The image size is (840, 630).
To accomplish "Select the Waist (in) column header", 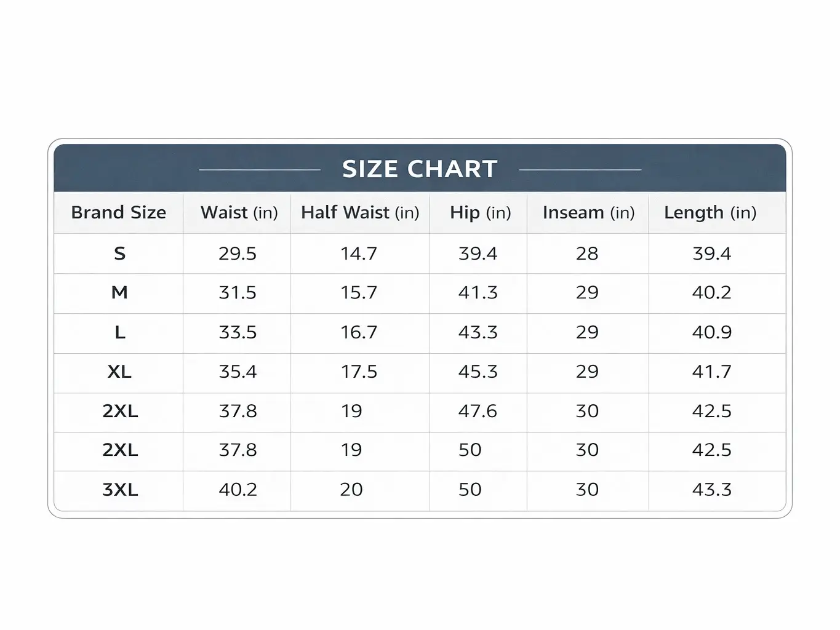I will (239, 212).
